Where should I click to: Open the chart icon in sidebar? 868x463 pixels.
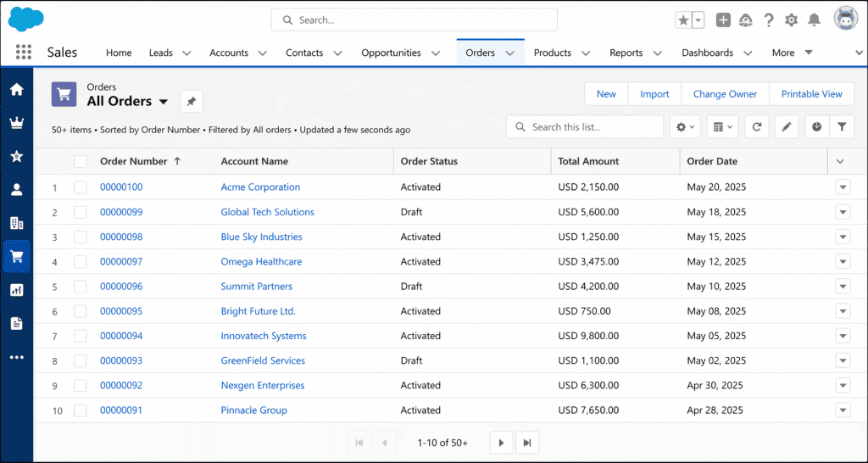coord(17,290)
